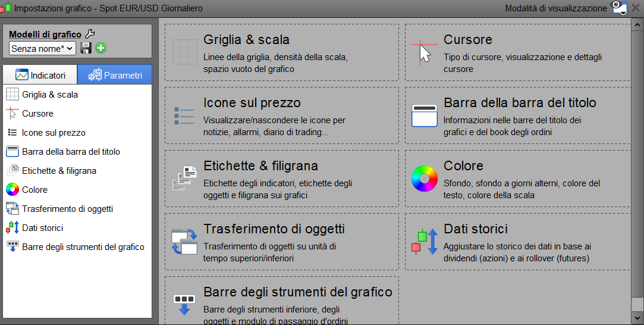Close the Impostazioni grafico window
This screenshot has height=325, width=644.
coord(636,8)
